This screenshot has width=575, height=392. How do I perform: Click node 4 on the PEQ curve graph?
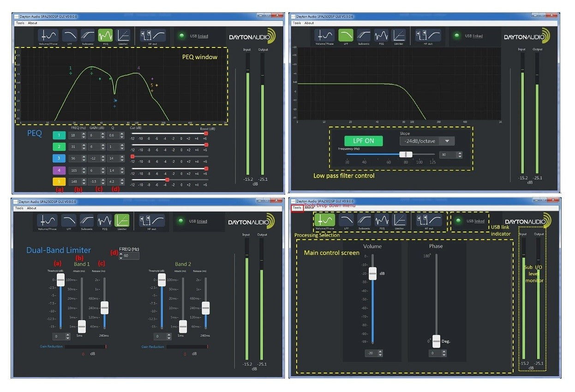[x=139, y=68]
